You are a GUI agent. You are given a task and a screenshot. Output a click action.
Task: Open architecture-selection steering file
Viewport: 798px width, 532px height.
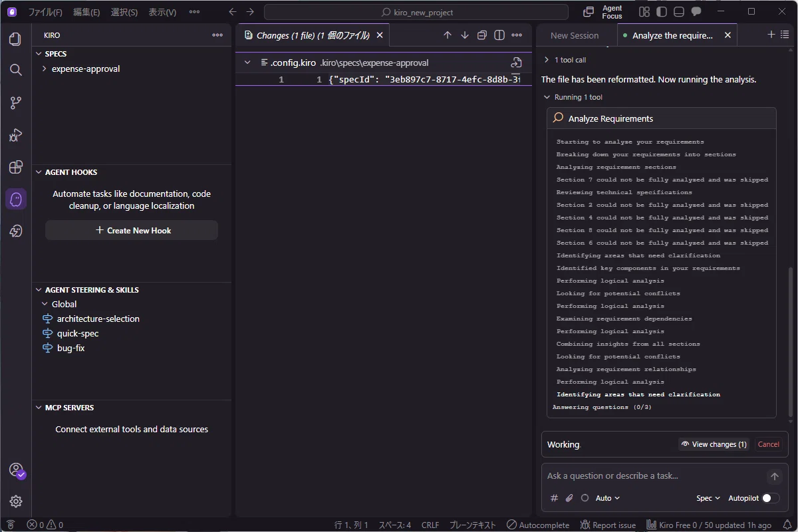98,319
